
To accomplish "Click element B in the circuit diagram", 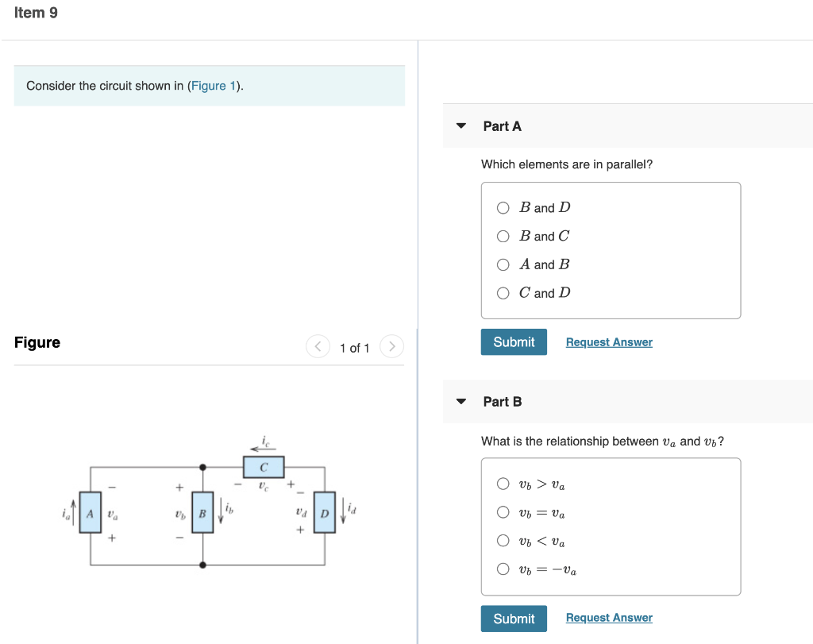I will (x=202, y=514).
